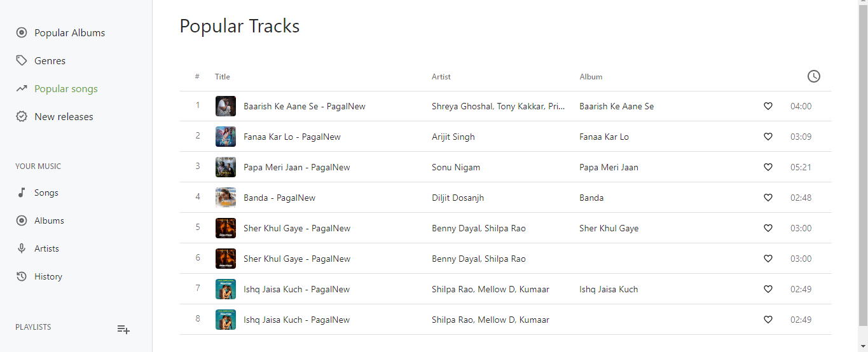Click the History clock icon

coord(22,276)
